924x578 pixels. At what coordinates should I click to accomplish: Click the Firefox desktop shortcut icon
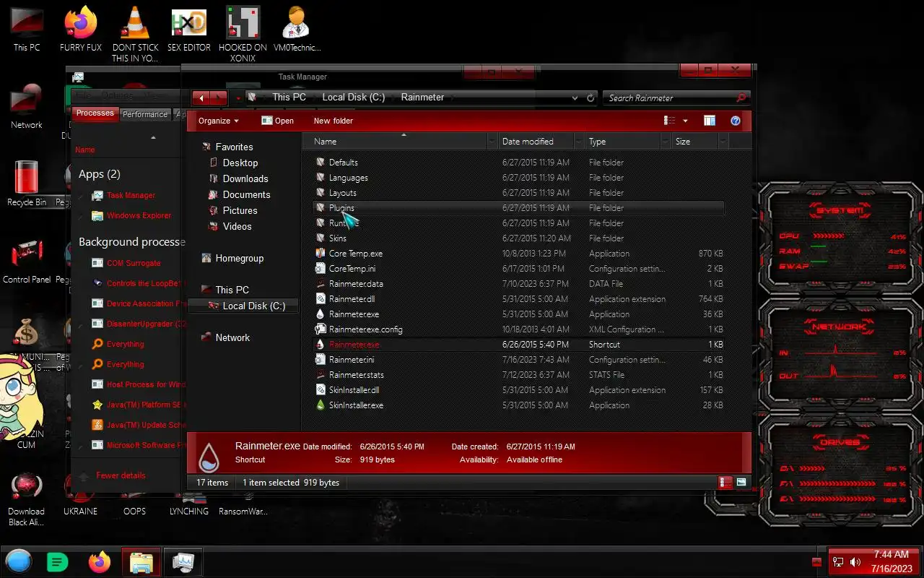[81, 23]
